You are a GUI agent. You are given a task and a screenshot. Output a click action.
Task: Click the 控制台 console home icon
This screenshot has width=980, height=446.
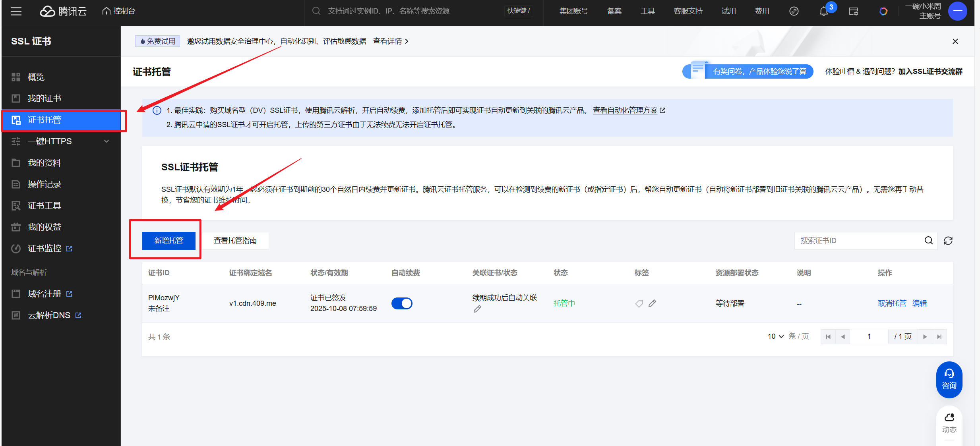click(x=106, y=11)
